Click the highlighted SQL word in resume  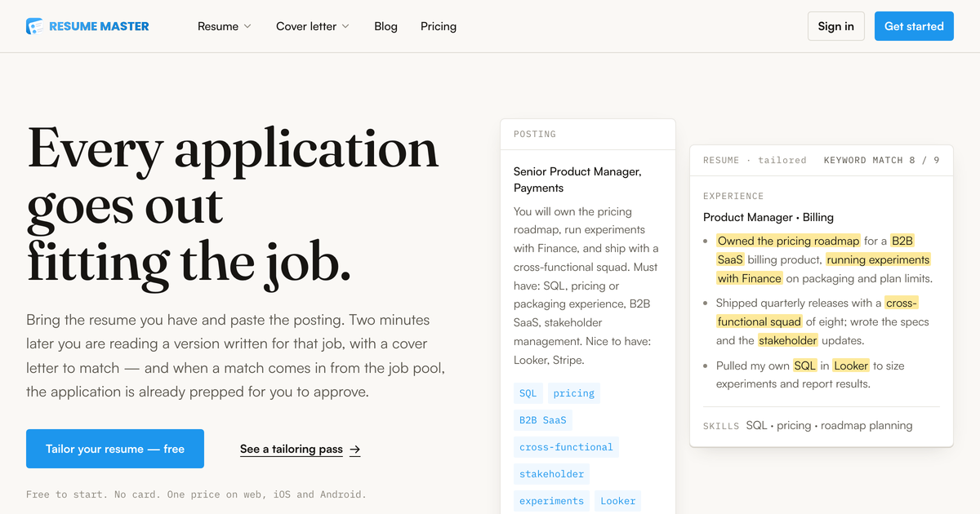805,366
